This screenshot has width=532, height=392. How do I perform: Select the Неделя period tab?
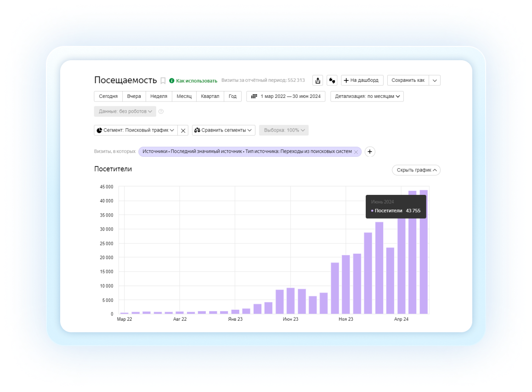pyautogui.click(x=159, y=97)
